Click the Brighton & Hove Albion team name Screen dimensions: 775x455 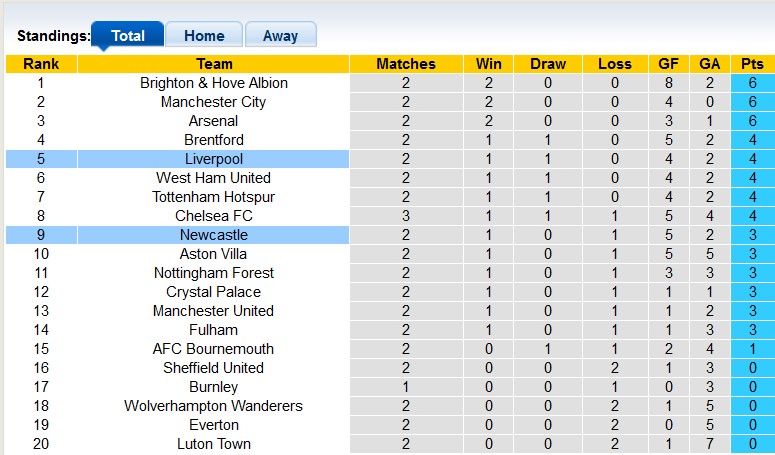(214, 83)
